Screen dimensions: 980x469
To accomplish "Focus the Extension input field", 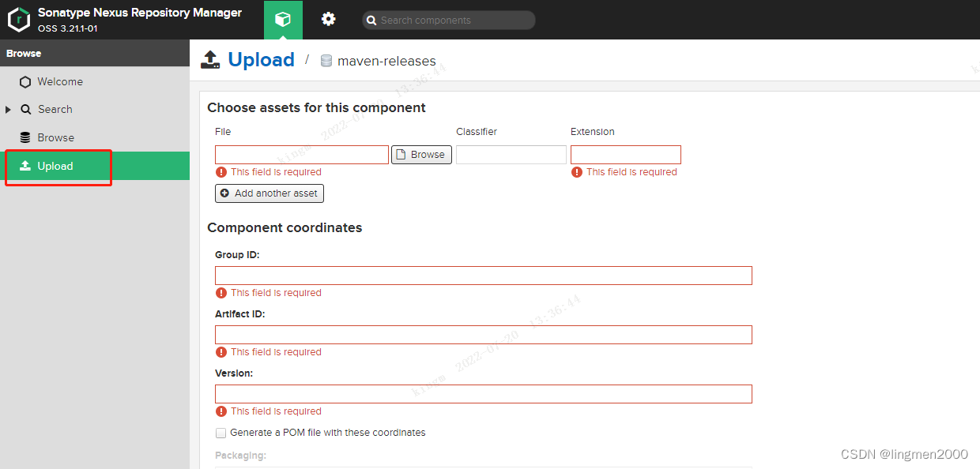I will click(626, 155).
